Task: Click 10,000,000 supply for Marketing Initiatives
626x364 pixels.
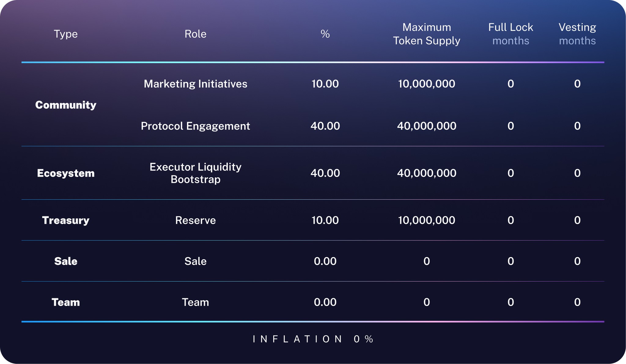Action: pos(426,84)
